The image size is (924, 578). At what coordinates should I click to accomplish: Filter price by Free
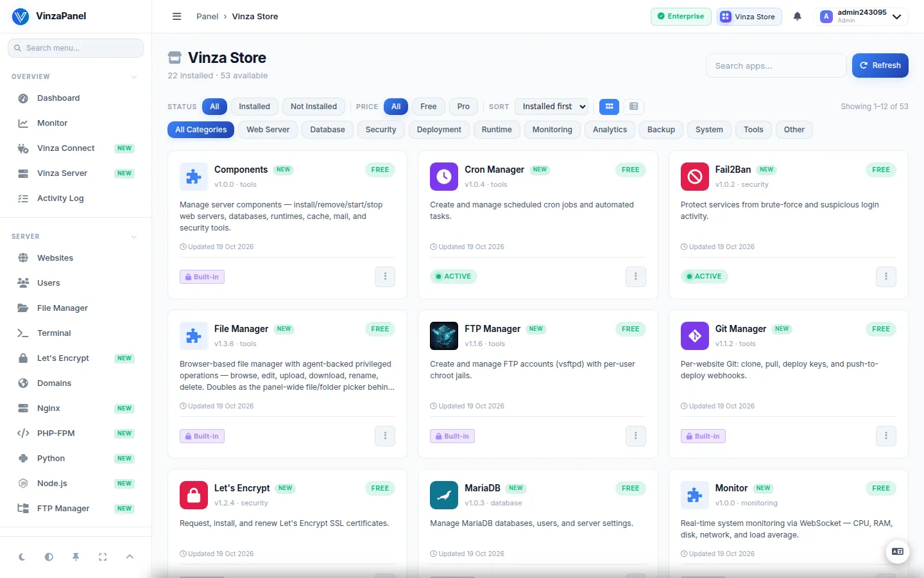pyautogui.click(x=429, y=107)
